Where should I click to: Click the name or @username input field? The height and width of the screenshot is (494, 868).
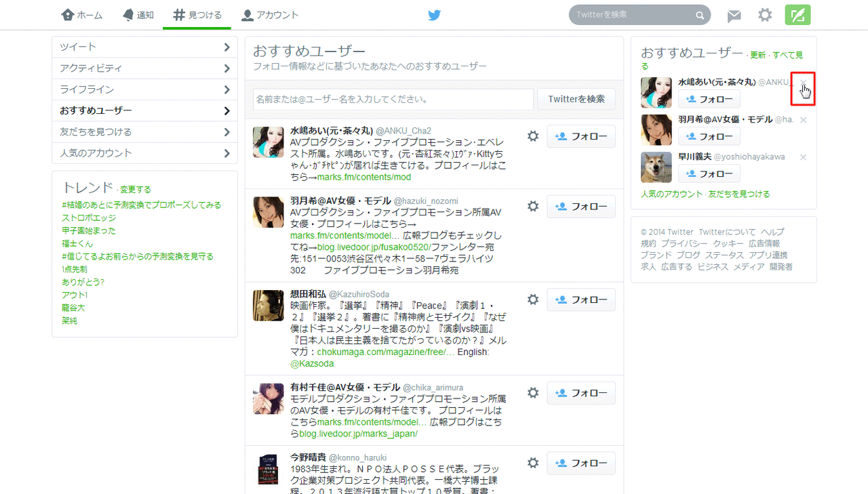[393, 99]
